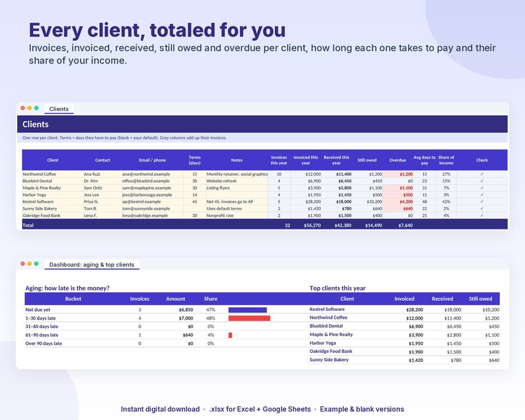The image size is (525, 420).
Task: Click the check mark in Oakridge Food Bank row
Action: 482,216
